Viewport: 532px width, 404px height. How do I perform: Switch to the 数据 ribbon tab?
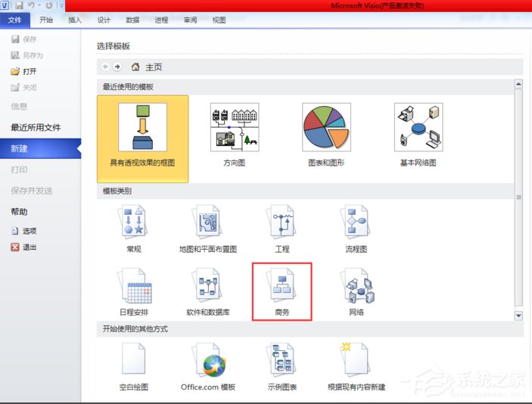coord(132,20)
